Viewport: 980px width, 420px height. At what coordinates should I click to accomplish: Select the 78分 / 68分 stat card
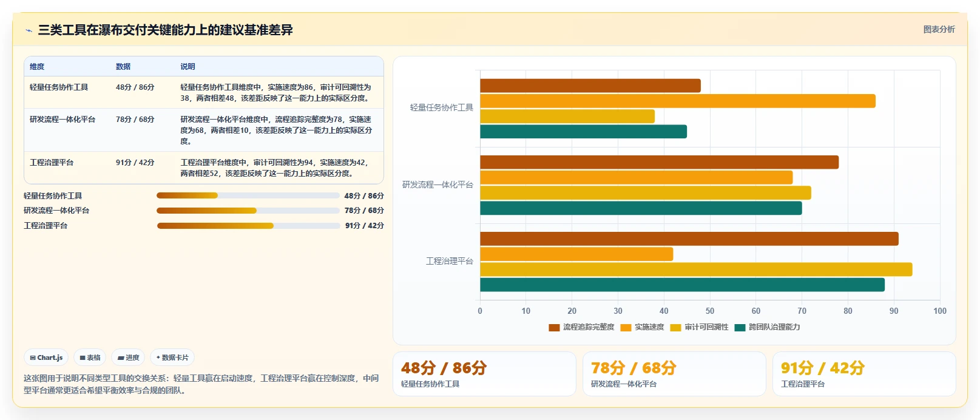coord(674,374)
